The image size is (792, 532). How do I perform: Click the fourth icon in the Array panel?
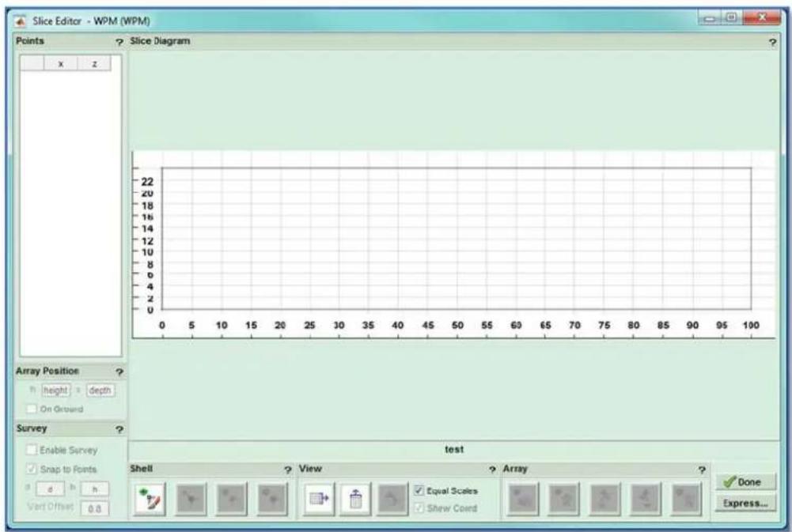tap(646, 499)
